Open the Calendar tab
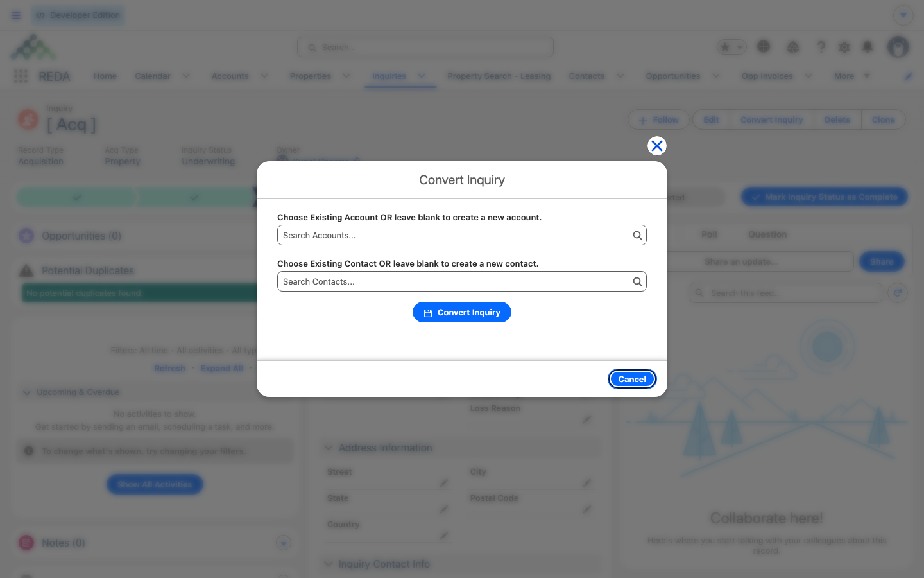924x578 pixels. [x=153, y=76]
